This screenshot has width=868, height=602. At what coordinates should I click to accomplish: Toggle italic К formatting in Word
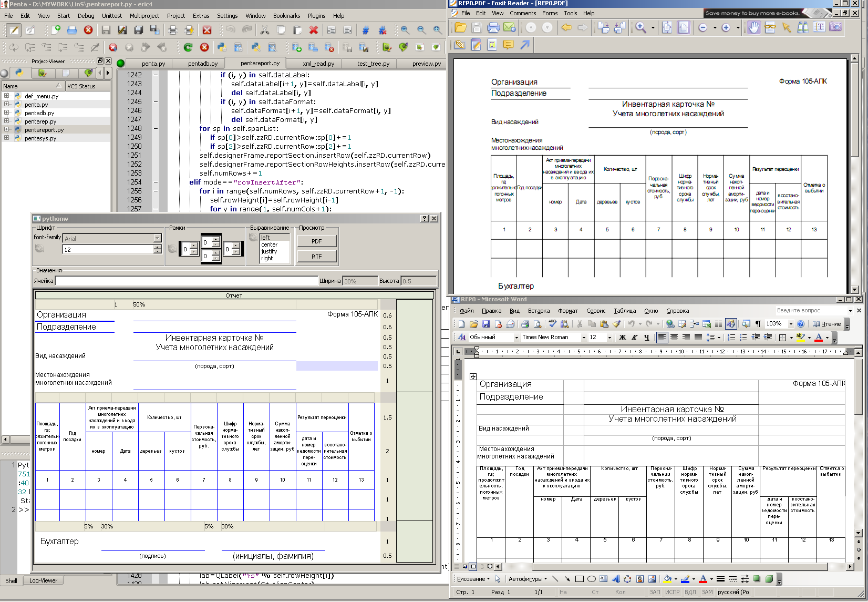click(x=634, y=338)
